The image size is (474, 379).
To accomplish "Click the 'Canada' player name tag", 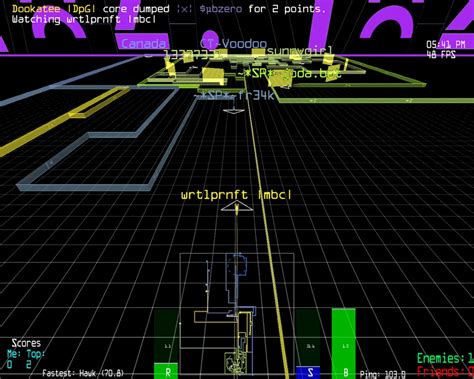I will [x=144, y=44].
